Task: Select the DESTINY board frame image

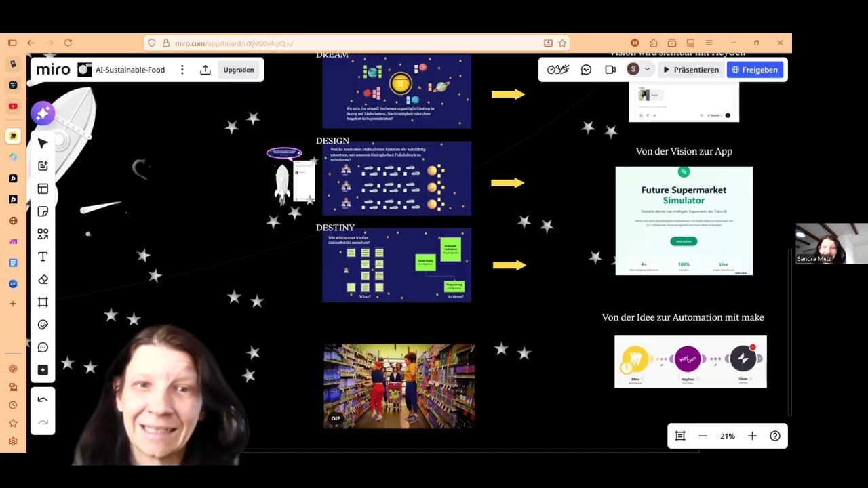Action: (397, 265)
